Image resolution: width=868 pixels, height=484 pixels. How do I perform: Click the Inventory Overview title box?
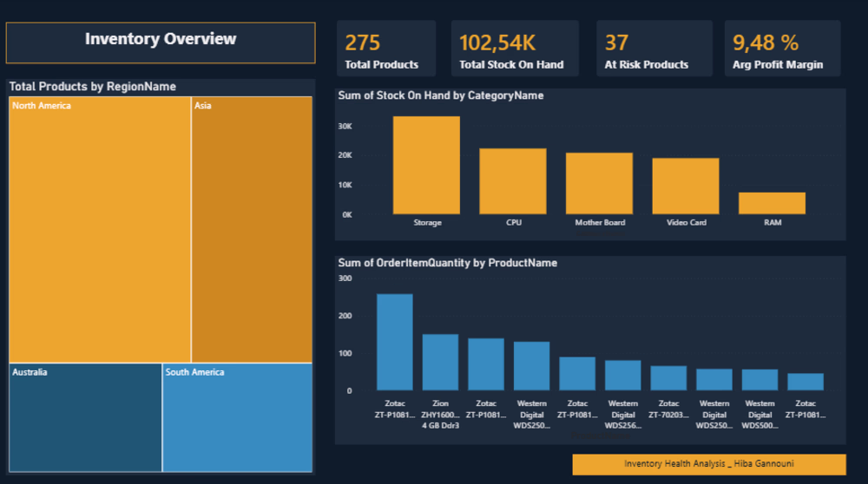point(161,43)
